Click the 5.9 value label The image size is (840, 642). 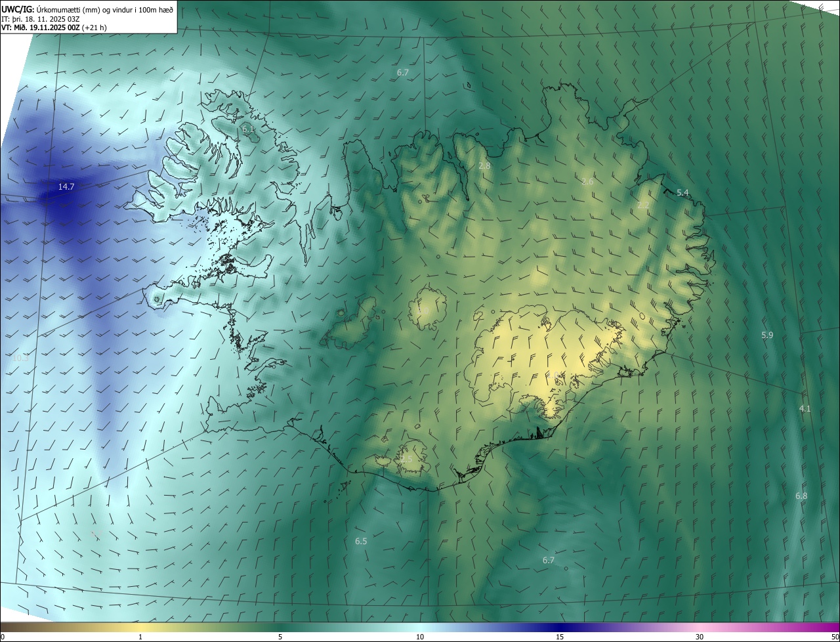coord(767,335)
